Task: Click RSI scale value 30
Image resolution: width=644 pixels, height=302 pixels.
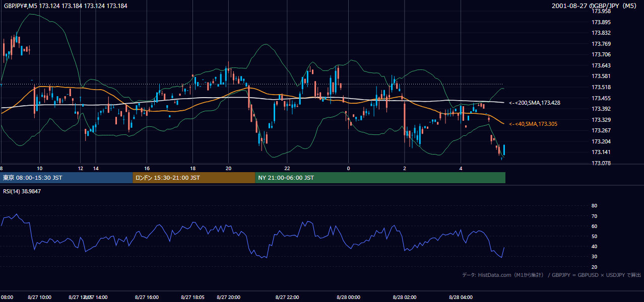Action: 594,257
